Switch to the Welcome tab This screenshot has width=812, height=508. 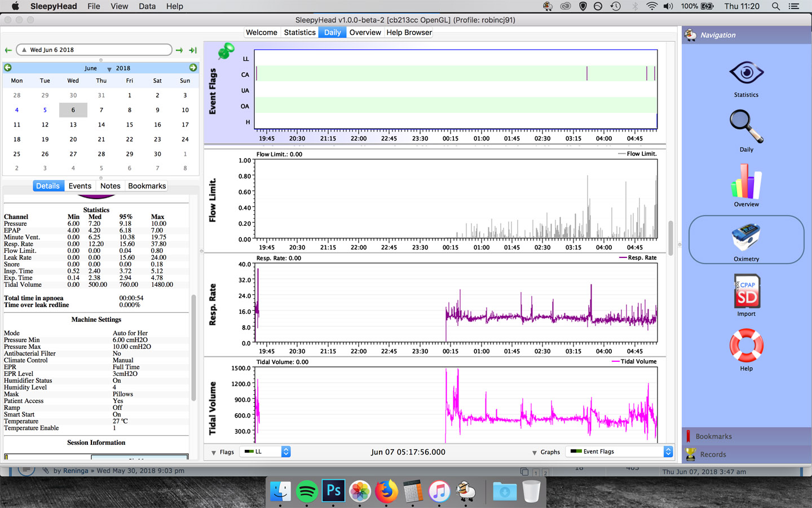(x=262, y=32)
